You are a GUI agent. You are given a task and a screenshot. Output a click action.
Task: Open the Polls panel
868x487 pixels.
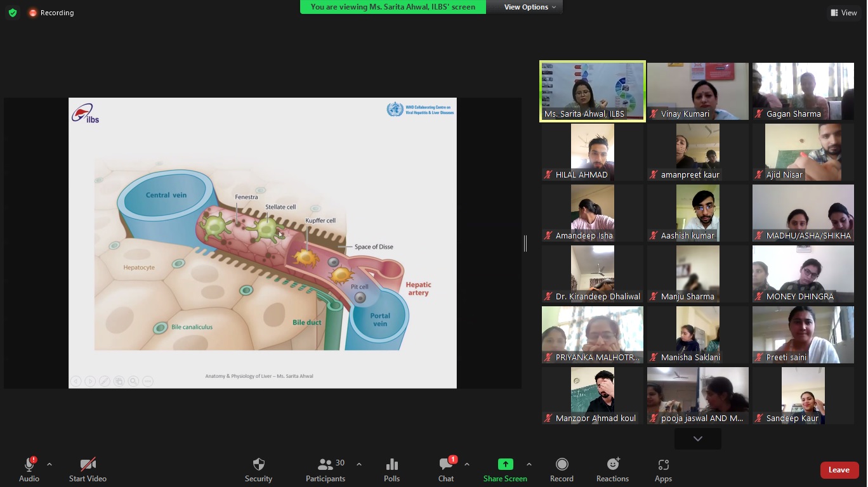coord(391,470)
